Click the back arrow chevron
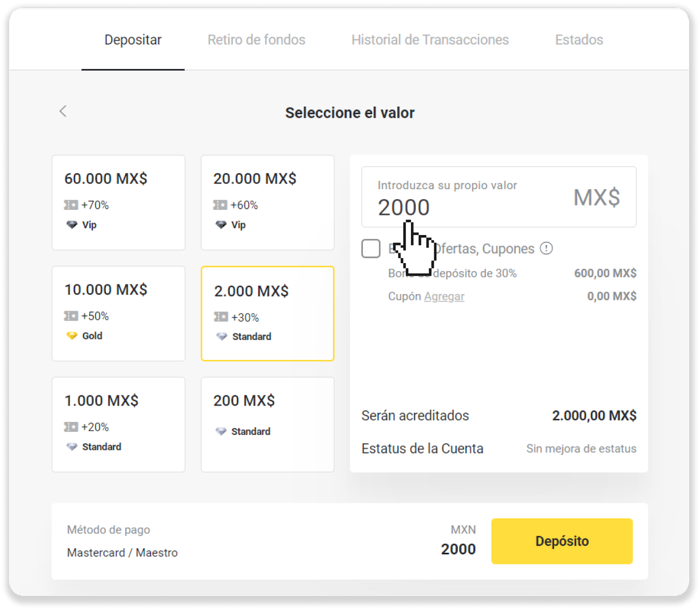700x609 pixels. tap(63, 111)
